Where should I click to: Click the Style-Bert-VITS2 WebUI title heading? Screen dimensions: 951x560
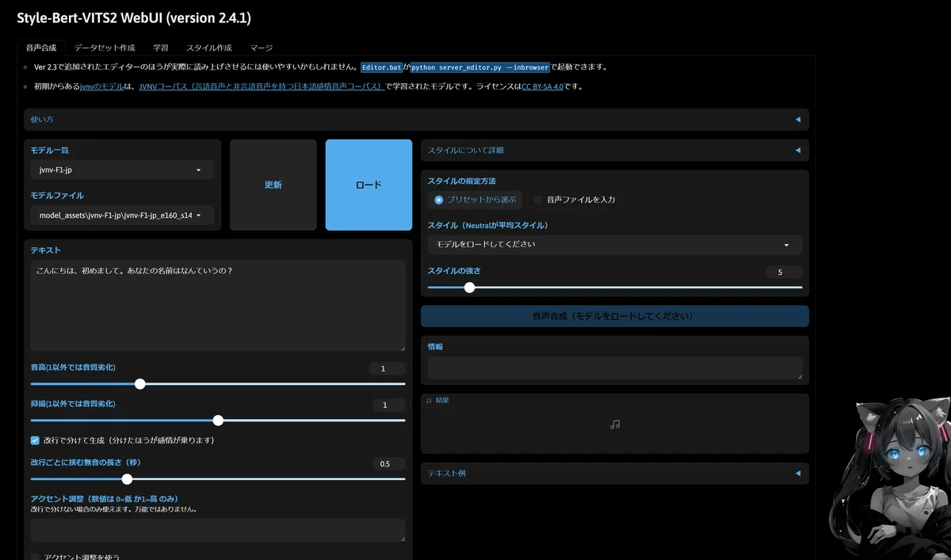click(134, 17)
